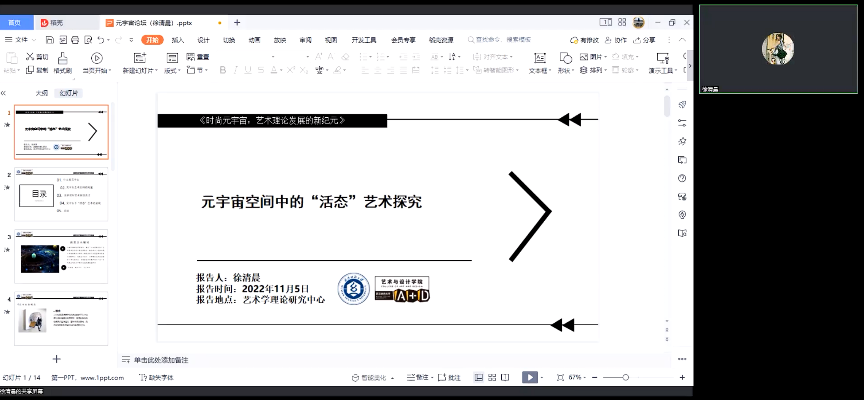This screenshot has width=864, height=400.
Task: Start slideshow from the current slide
Action: click(x=96, y=63)
